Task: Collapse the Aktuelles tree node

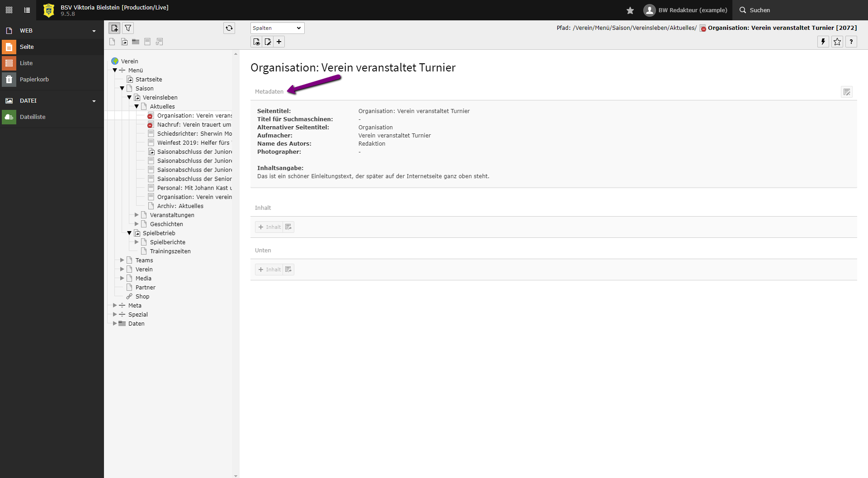Action: coord(137,106)
